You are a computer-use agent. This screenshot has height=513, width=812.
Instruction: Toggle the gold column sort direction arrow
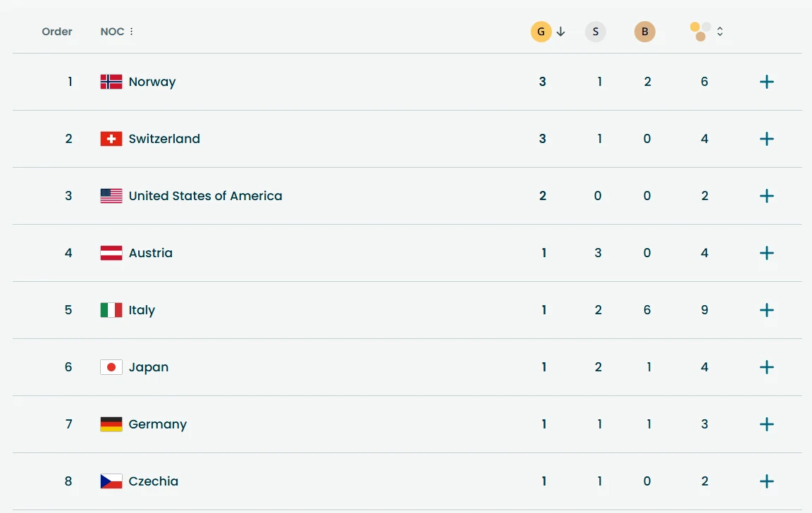point(559,31)
